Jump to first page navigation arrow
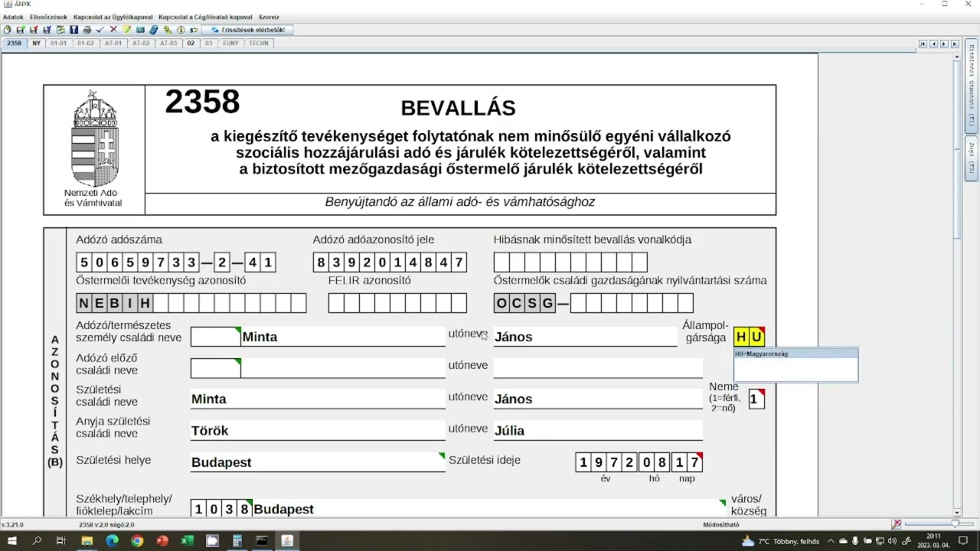Viewport: 980px width, 551px height. [923, 44]
